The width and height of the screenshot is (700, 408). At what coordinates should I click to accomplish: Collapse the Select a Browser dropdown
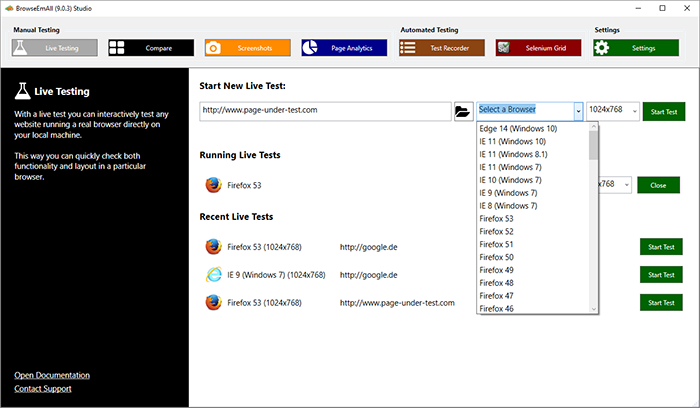pyautogui.click(x=578, y=111)
